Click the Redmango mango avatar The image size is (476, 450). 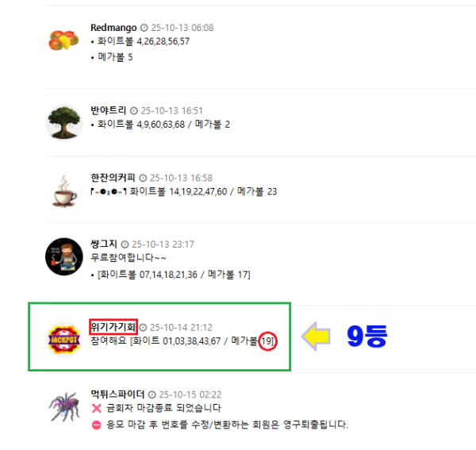coord(63,40)
